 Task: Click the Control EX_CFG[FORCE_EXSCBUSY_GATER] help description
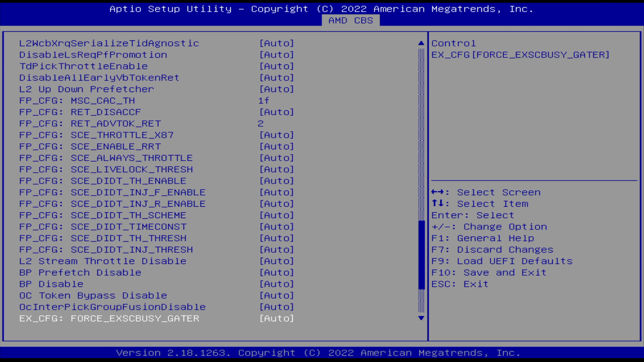521,49
